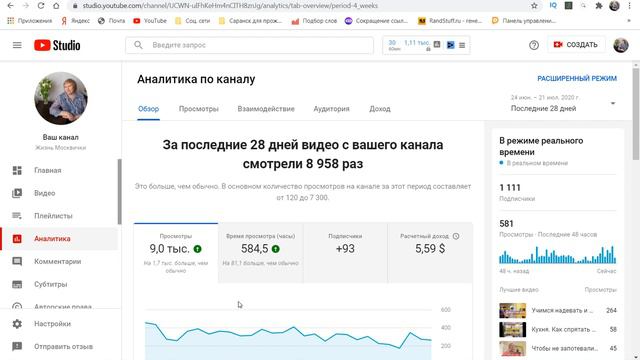Click the browser reload icon

click(40, 6)
